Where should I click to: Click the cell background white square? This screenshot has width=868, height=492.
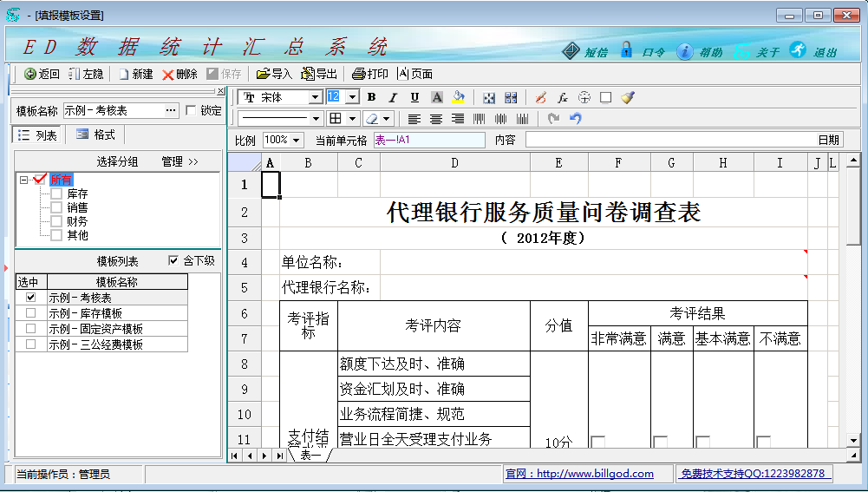click(x=605, y=97)
